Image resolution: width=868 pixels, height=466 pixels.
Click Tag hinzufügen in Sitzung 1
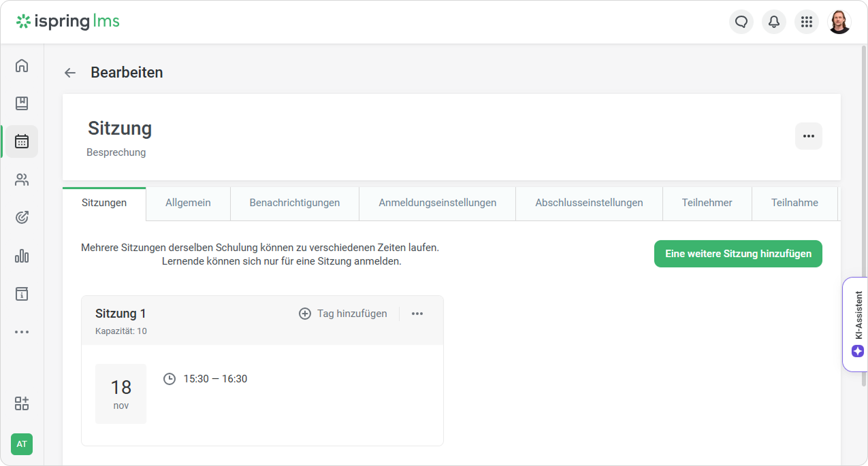click(343, 314)
